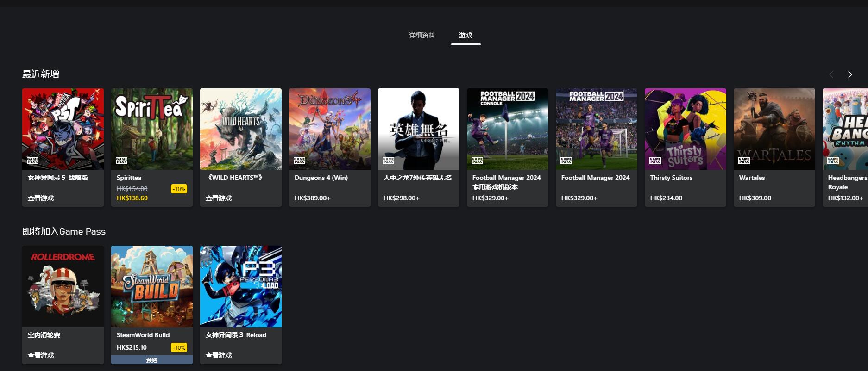Click the original price HK$154.00

click(132, 189)
